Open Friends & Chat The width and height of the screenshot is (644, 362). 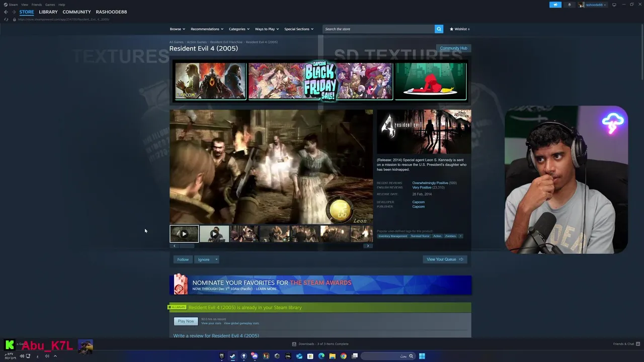[x=626, y=344]
